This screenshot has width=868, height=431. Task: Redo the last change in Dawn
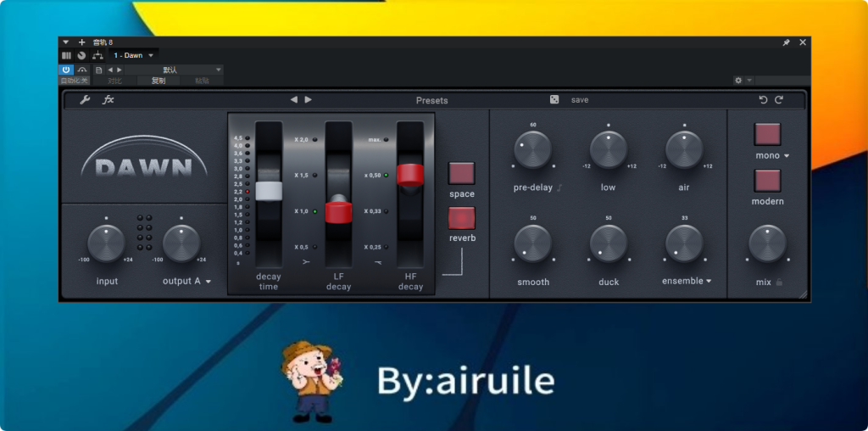(x=779, y=100)
